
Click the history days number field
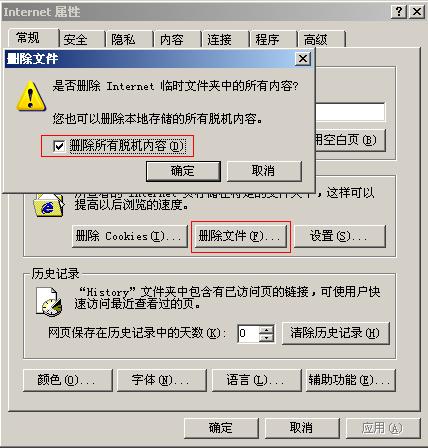point(248,333)
